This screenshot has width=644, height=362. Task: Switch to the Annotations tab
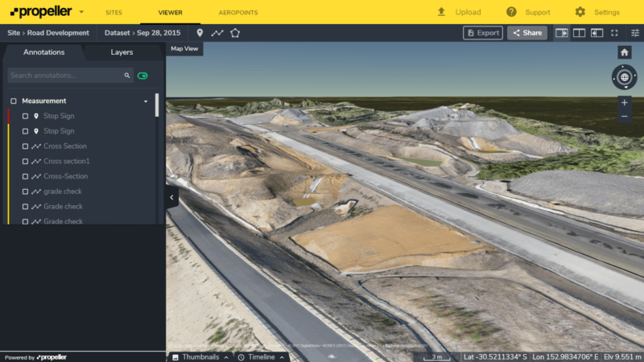click(x=44, y=52)
